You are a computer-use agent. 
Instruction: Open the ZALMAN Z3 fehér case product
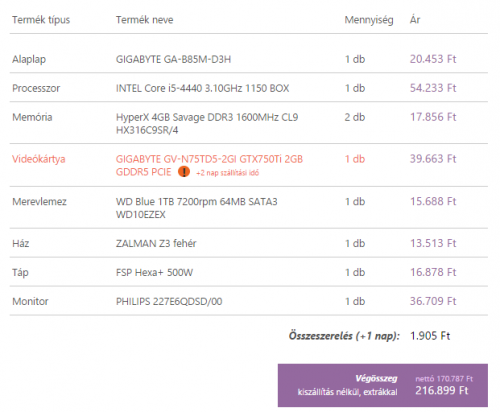tap(156, 243)
